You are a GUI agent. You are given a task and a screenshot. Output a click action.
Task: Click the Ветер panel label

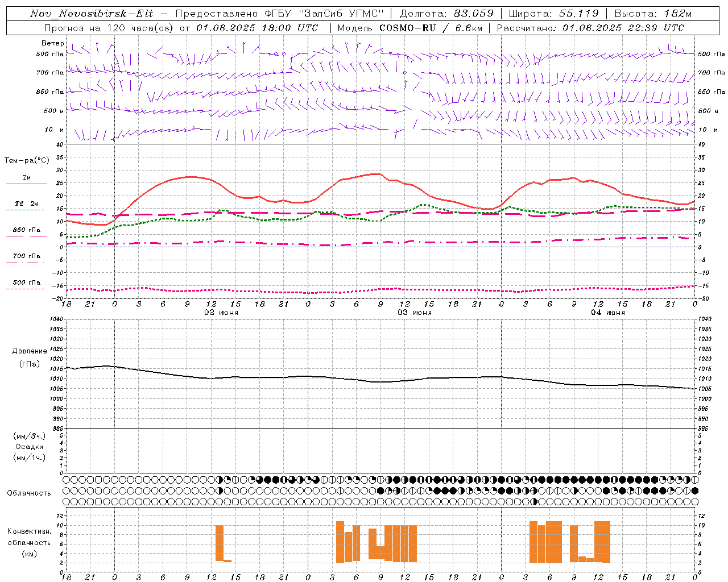point(52,43)
